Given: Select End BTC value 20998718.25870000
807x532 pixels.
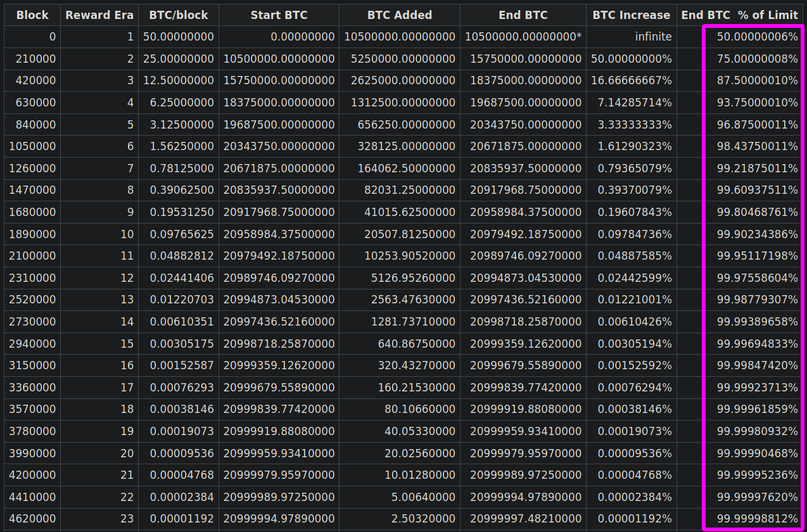Looking at the screenshot, I should click(523, 322).
